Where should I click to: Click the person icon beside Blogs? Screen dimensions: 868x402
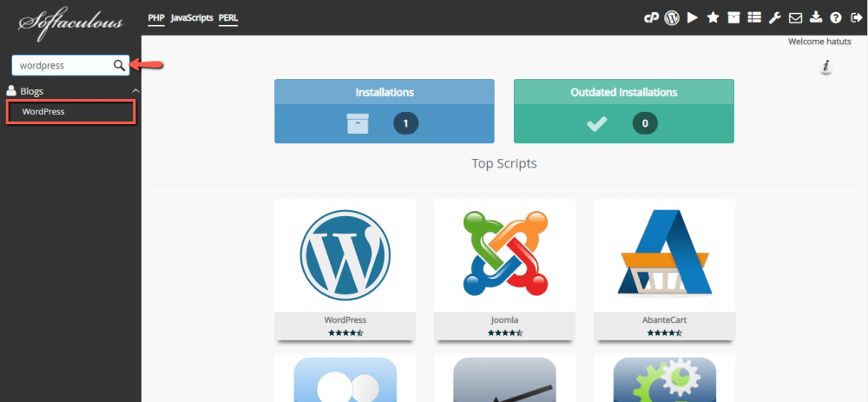[10, 91]
